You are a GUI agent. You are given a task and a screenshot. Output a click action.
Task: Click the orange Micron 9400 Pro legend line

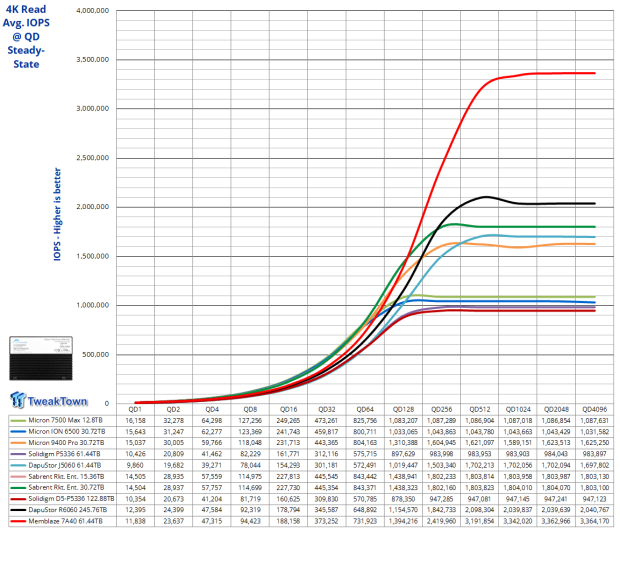tap(18, 443)
